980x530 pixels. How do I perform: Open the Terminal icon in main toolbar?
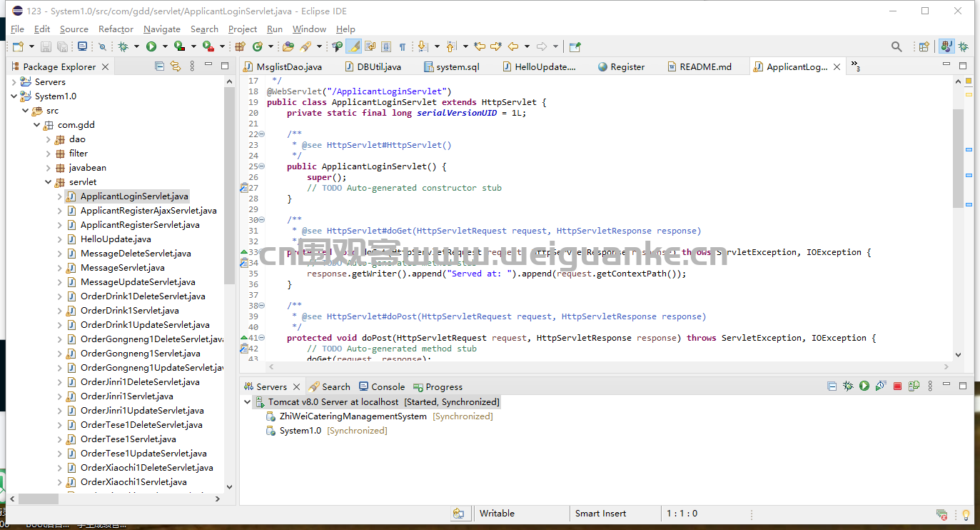click(x=82, y=46)
